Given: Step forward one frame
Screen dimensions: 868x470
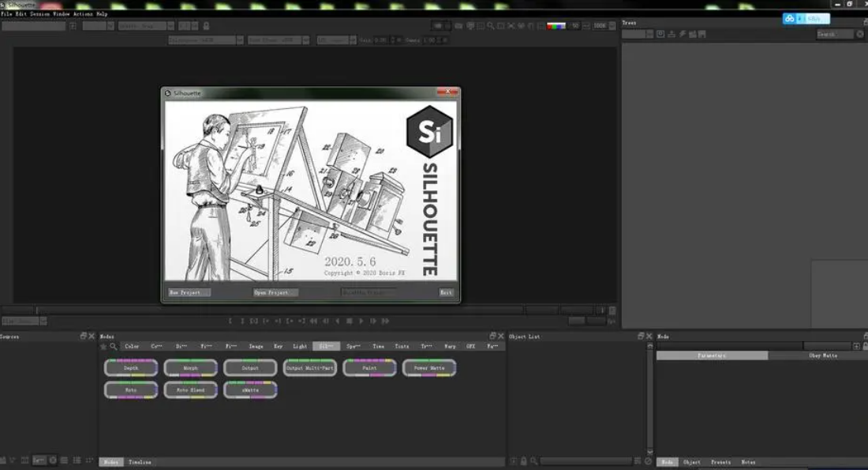Looking at the screenshot, I should [x=373, y=321].
